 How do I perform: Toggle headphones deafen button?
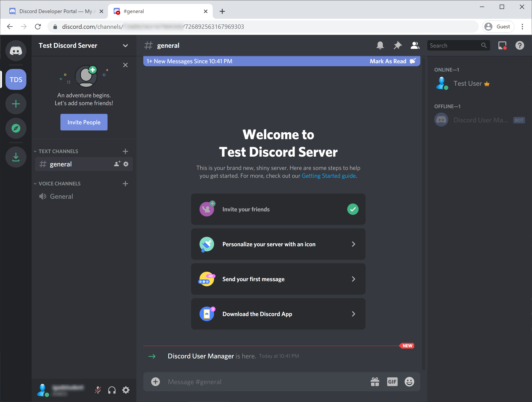point(112,390)
